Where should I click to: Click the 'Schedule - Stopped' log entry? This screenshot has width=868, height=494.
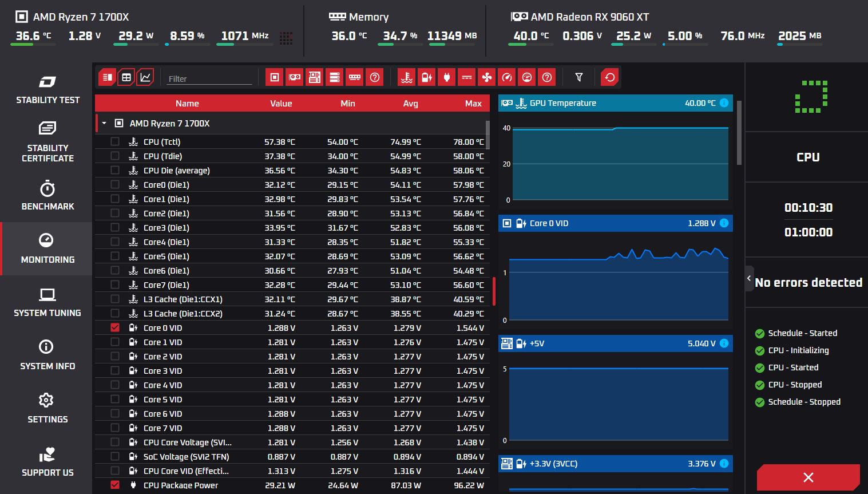coord(798,402)
